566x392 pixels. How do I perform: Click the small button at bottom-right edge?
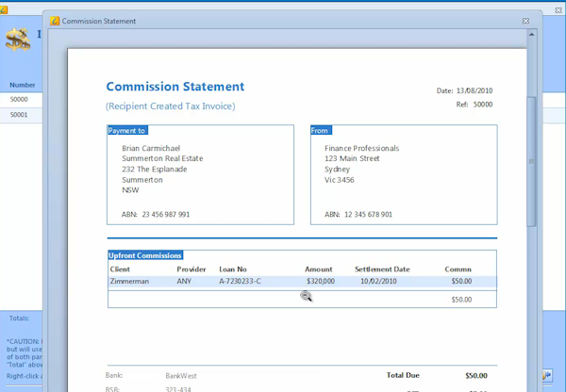point(547,376)
